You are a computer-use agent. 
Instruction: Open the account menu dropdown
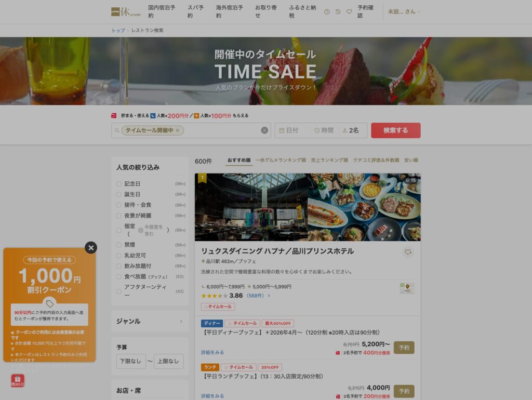click(x=404, y=11)
